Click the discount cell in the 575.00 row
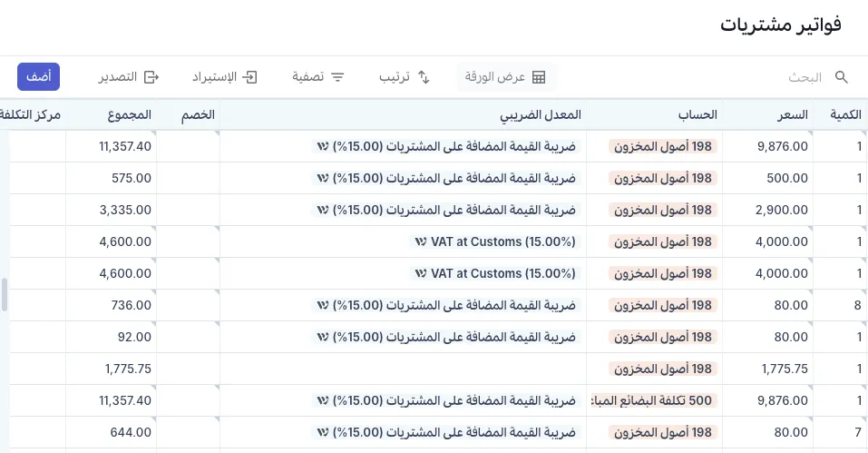 pos(189,178)
